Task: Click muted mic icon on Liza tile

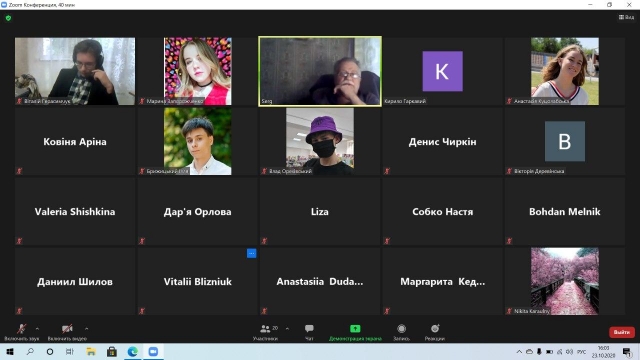Action: tap(264, 241)
